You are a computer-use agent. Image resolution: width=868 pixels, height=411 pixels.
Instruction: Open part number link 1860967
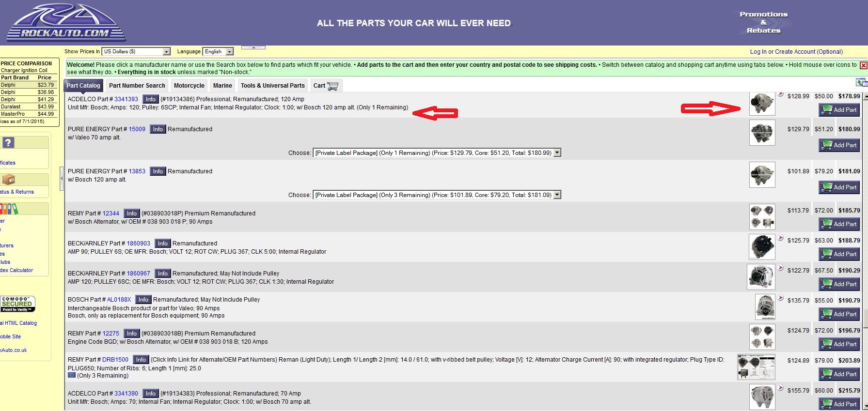pos(139,274)
